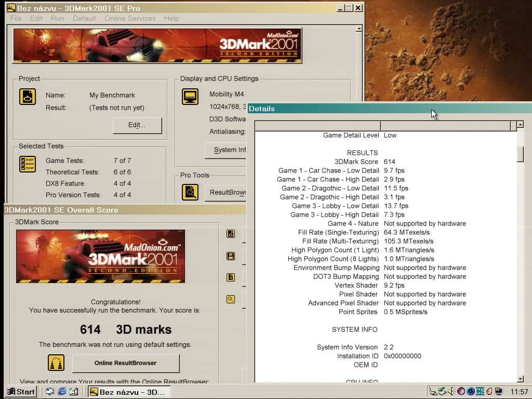Click the Online ResultBrowser button
This screenshot has height=399, width=532.
126,363
